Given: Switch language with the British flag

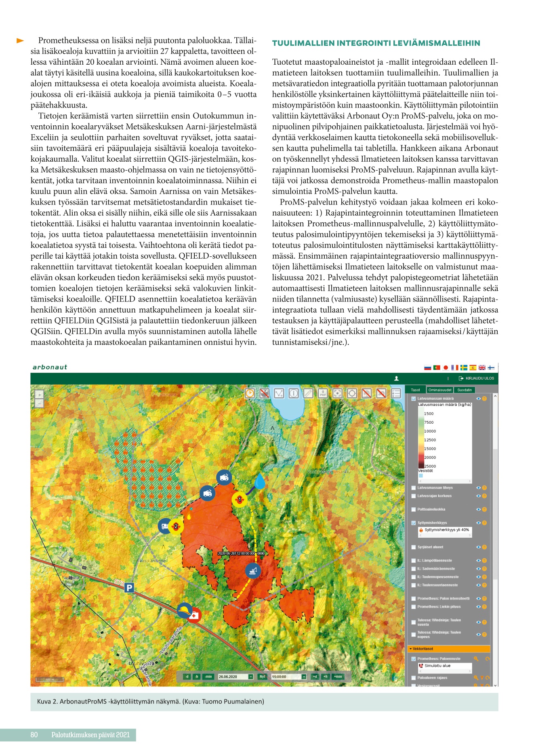Looking at the screenshot, I should (482, 367).
